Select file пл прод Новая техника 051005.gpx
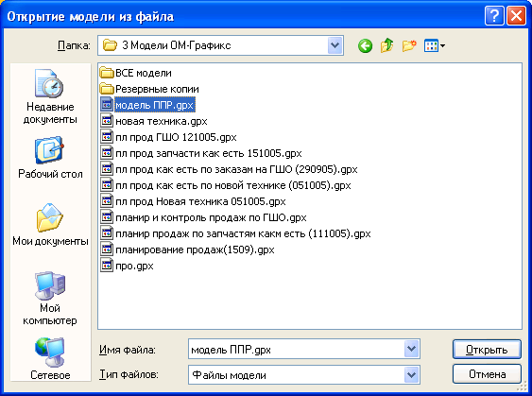 (x=193, y=201)
